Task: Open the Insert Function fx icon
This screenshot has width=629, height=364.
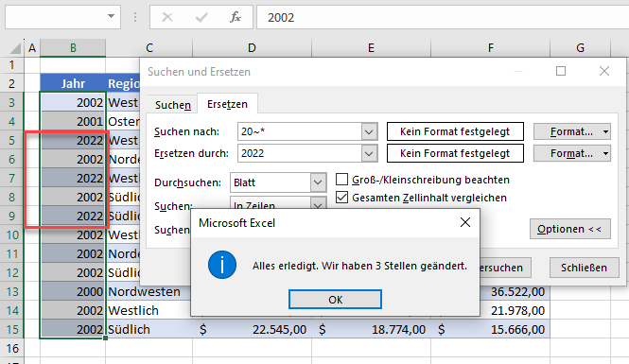Action: [x=236, y=17]
